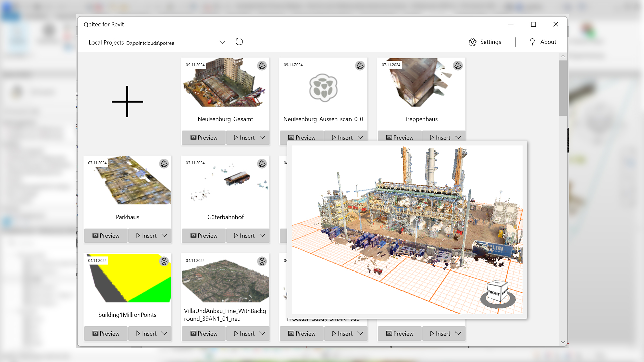Viewport: 644px width, 362px height.
Task: Add new project with plus icon
Action: point(127,101)
